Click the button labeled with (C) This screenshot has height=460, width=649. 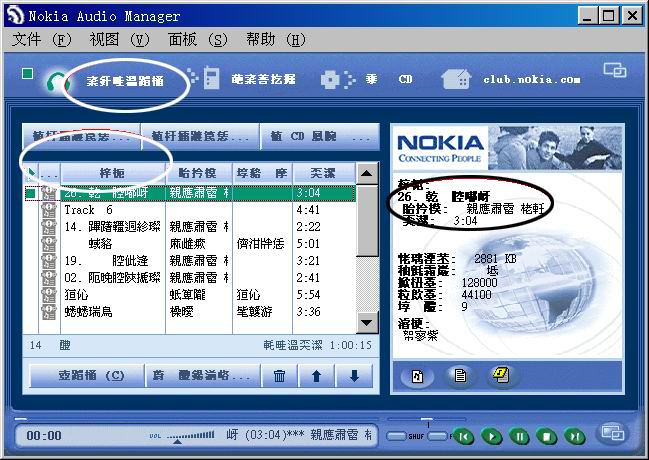87,376
